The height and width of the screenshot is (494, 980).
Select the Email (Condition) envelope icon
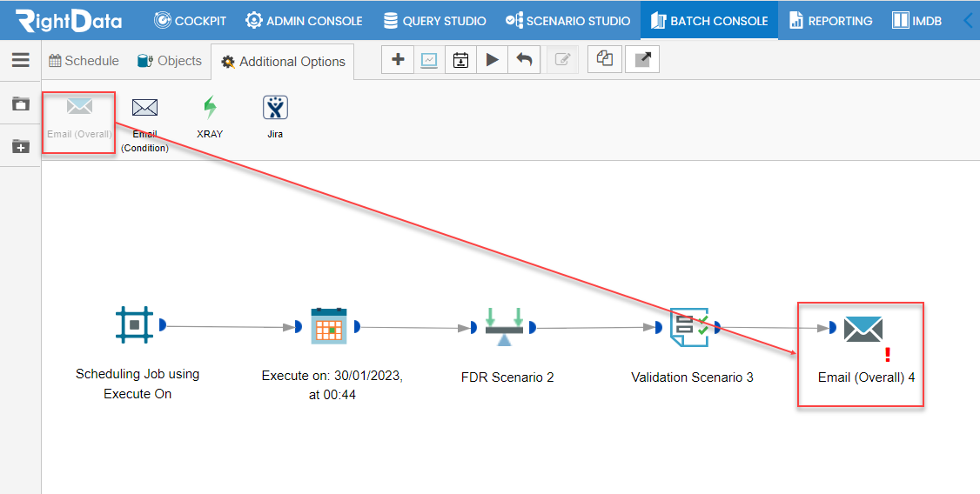pos(144,108)
